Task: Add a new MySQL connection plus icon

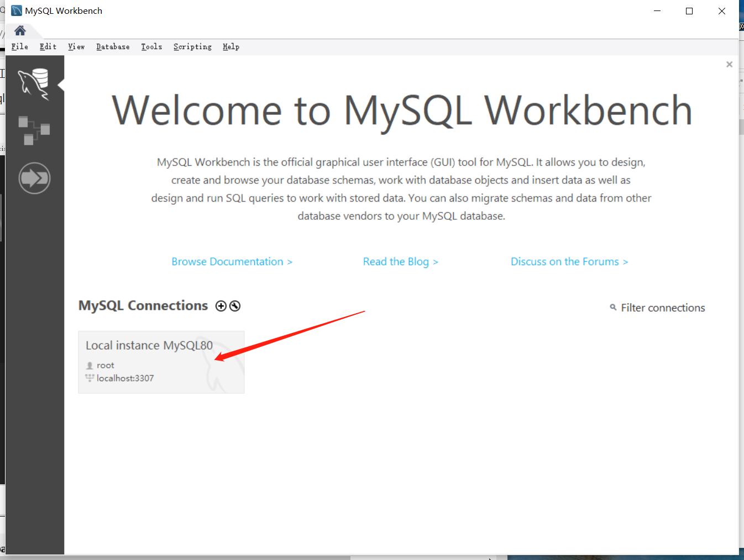Action: [x=221, y=306]
